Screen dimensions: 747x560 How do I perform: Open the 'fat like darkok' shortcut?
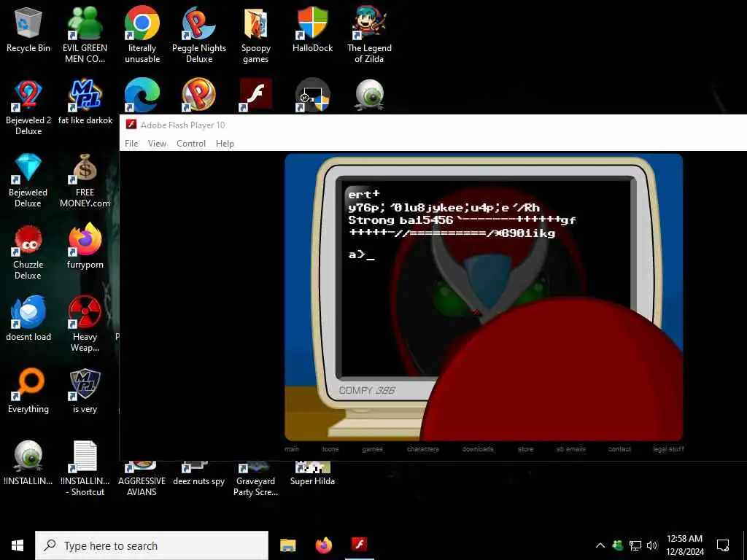coord(85,102)
